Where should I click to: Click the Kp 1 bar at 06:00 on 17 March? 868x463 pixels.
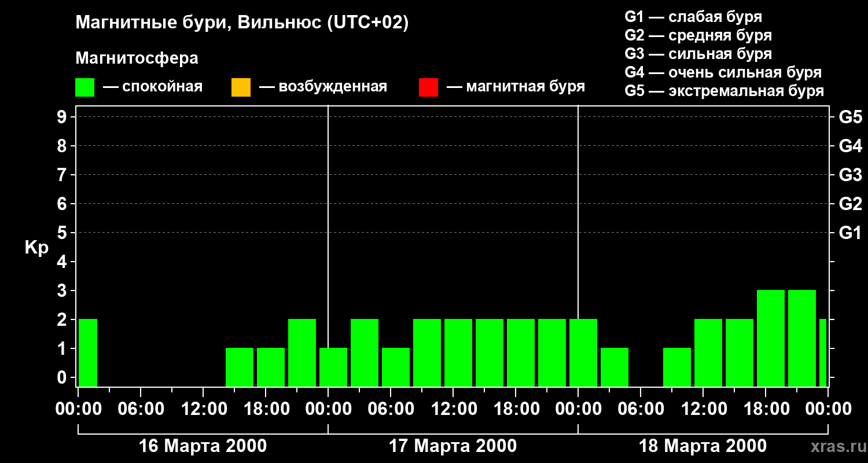[x=396, y=367]
